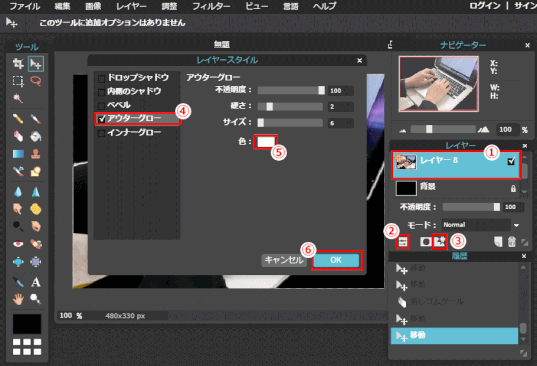Select the Smudge finger tool
This screenshot has width=537, height=366.
pyautogui.click(x=18, y=209)
